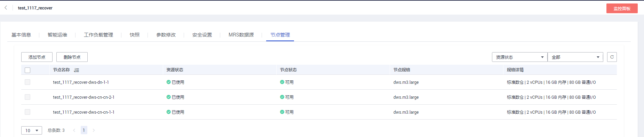The height and width of the screenshot is (137, 644).
Task: Go to previous page arrow
Action: coord(74,130)
